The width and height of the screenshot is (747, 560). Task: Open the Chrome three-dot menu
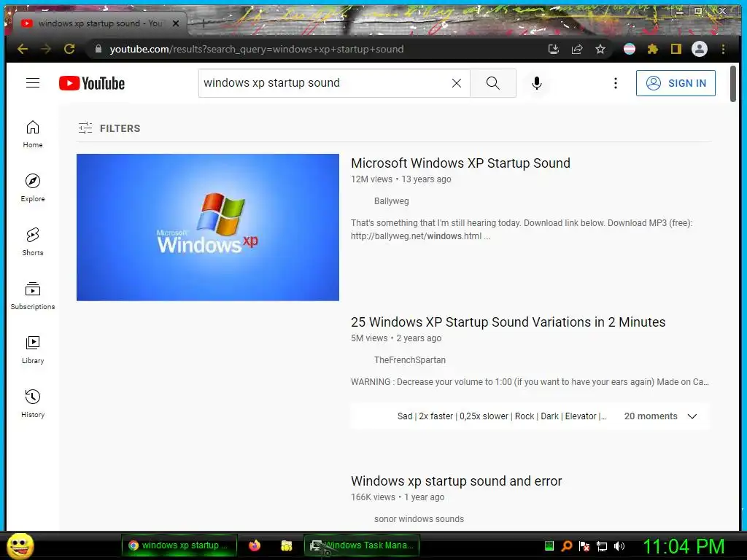pyautogui.click(x=723, y=49)
